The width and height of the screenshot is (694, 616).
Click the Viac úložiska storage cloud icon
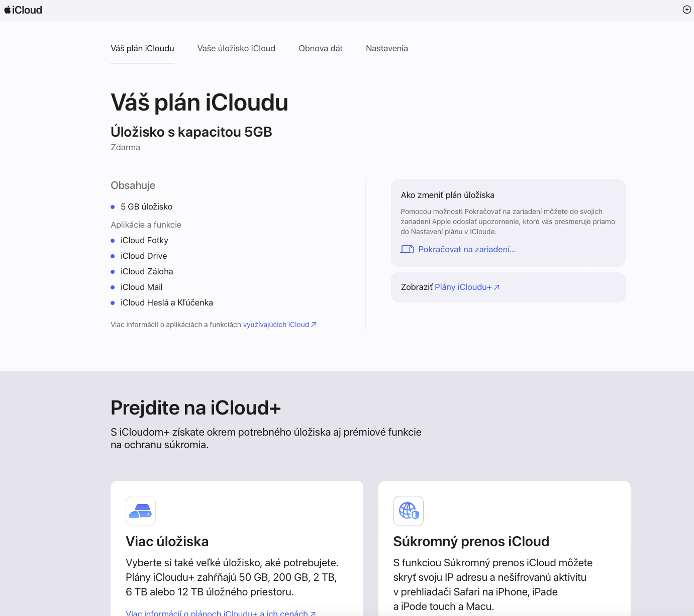pyautogui.click(x=141, y=511)
